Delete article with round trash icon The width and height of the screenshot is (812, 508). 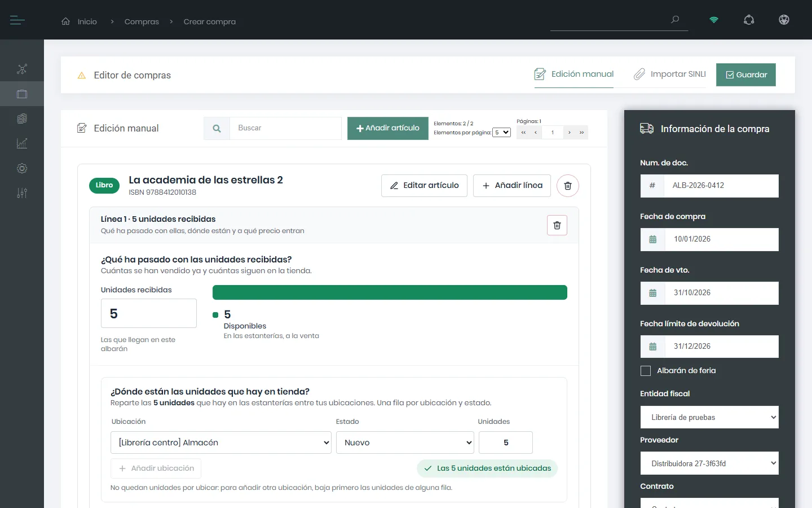coord(568,186)
